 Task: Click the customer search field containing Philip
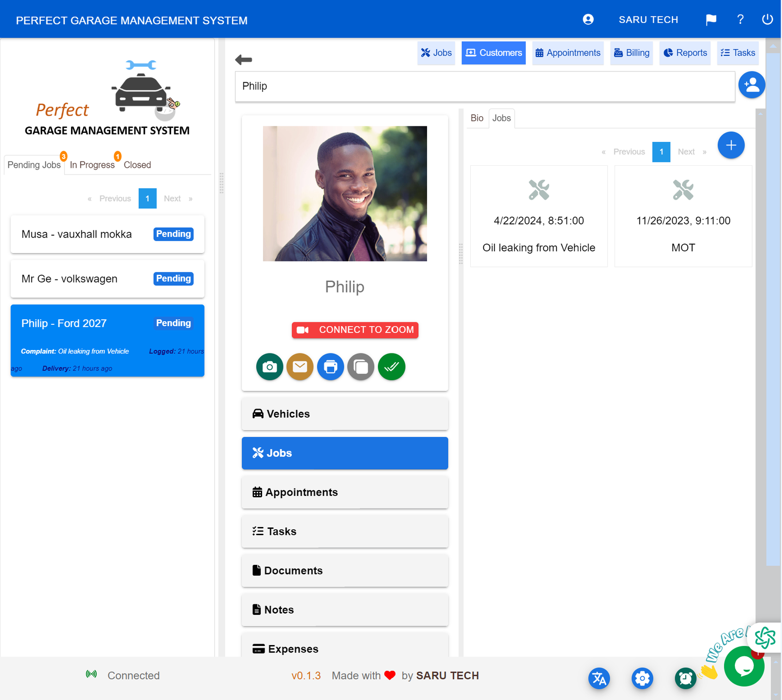click(485, 87)
